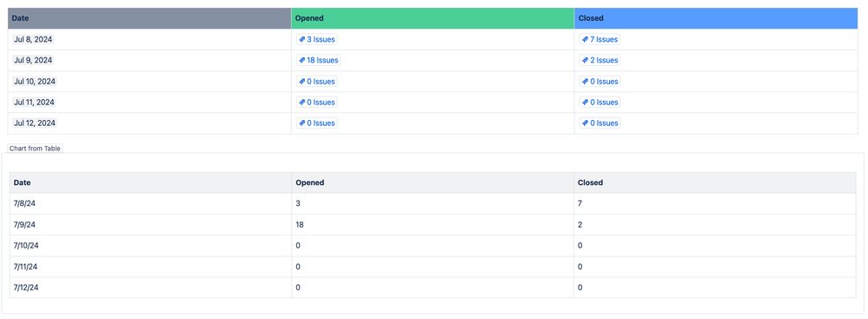Click the dark gray 'Date' header in top table

click(x=149, y=18)
